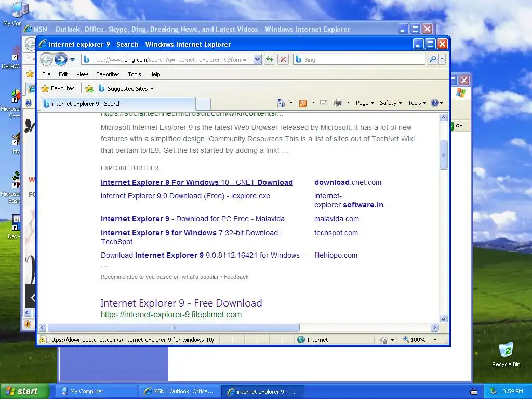Open the Help menu
Viewport: 532px width, 399px height.
click(154, 74)
